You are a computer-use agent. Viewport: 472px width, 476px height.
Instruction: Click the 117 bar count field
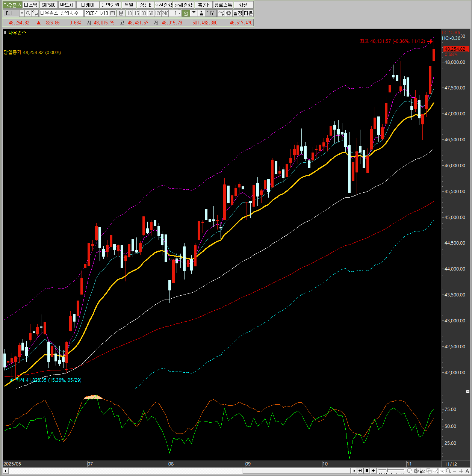pos(211,13)
